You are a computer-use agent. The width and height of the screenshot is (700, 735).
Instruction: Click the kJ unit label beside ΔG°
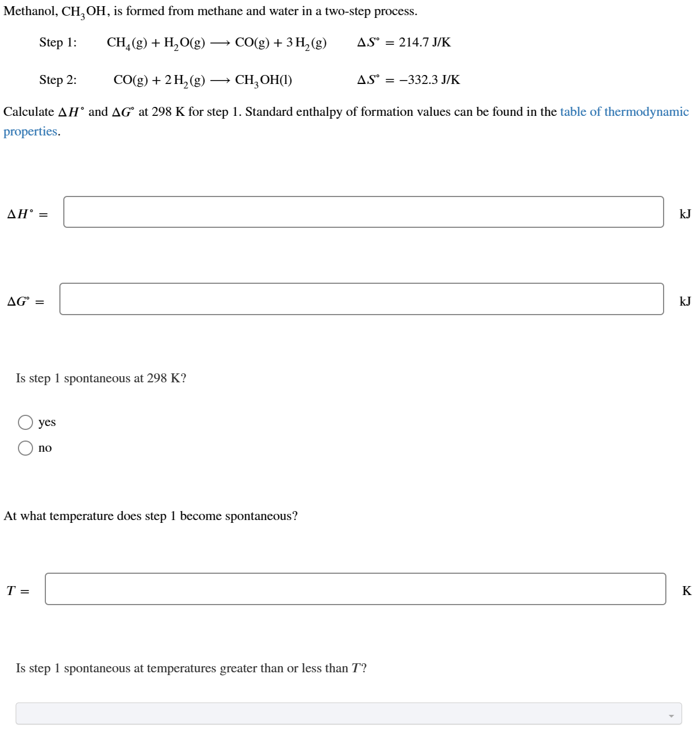[x=684, y=301]
